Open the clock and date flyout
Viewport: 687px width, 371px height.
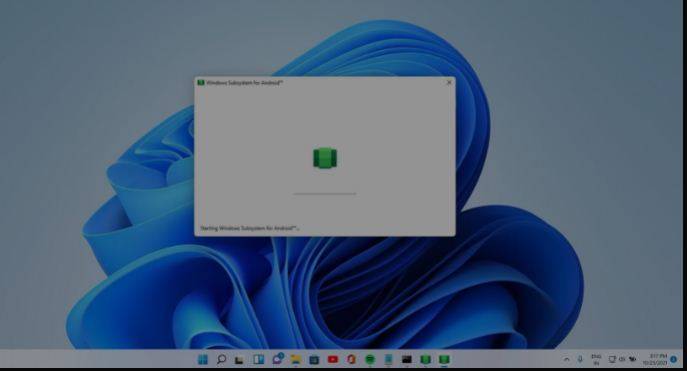click(x=655, y=360)
